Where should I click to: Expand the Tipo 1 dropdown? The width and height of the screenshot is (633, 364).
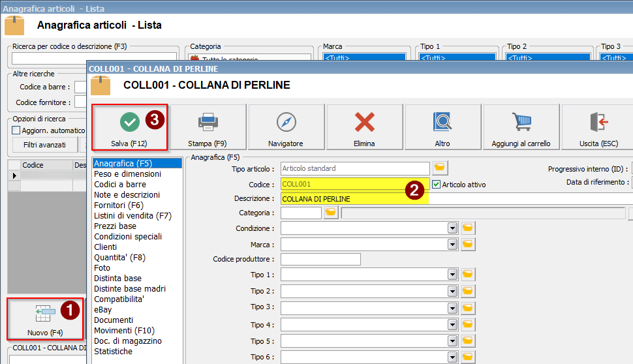(452, 275)
